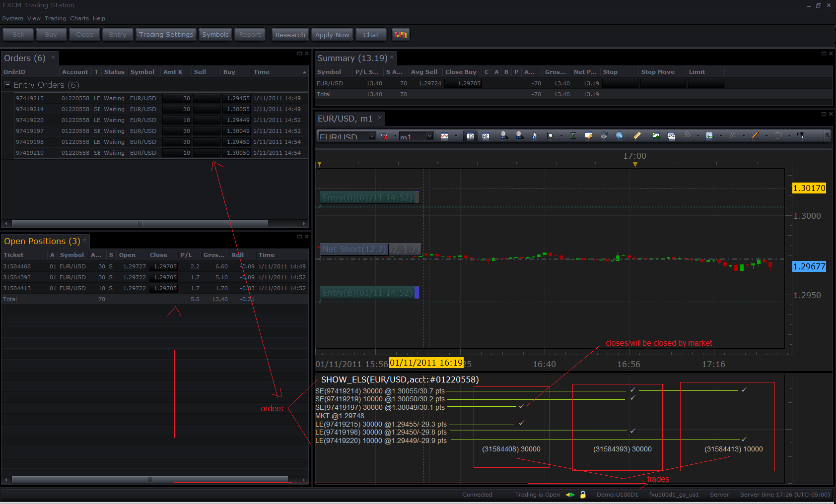Click the Trading Settings button
This screenshot has width=836, height=504.
tap(166, 35)
